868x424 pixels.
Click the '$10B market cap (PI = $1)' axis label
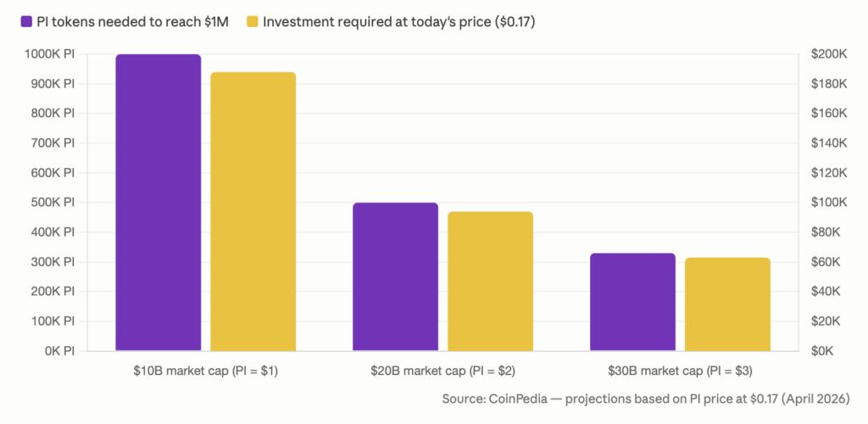[206, 371]
